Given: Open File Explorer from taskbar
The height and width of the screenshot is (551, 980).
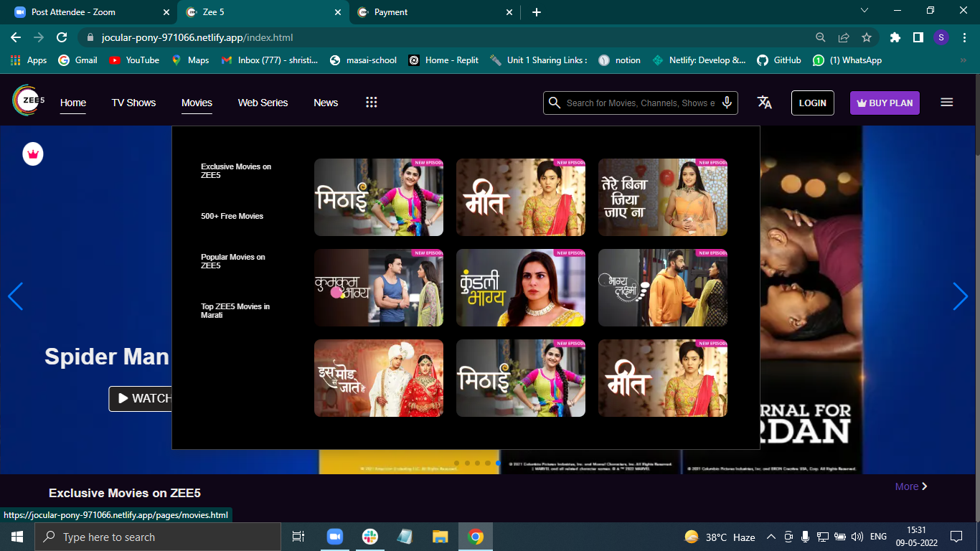Looking at the screenshot, I should 440,537.
